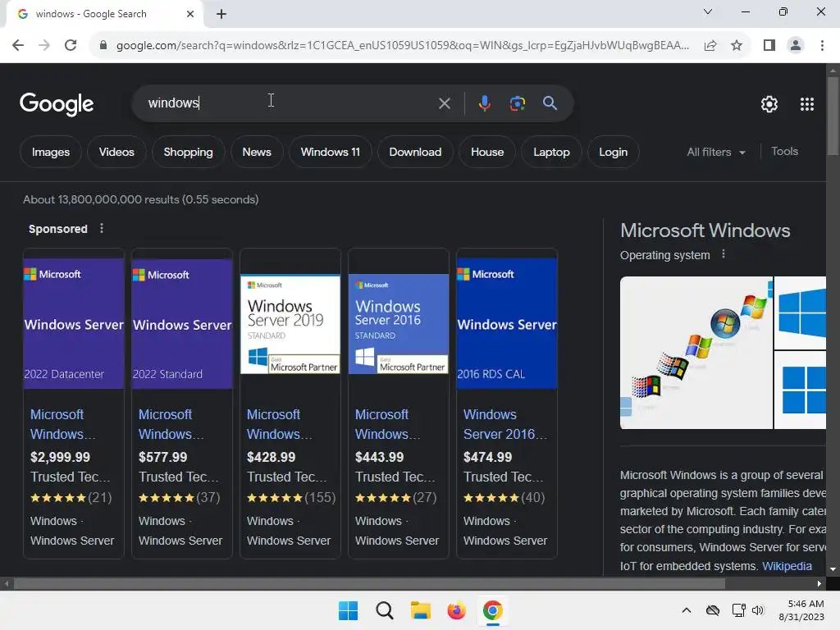Open the Windows Server 2016 RDS CAL image
This screenshot has height=630, width=840.
pos(507,323)
